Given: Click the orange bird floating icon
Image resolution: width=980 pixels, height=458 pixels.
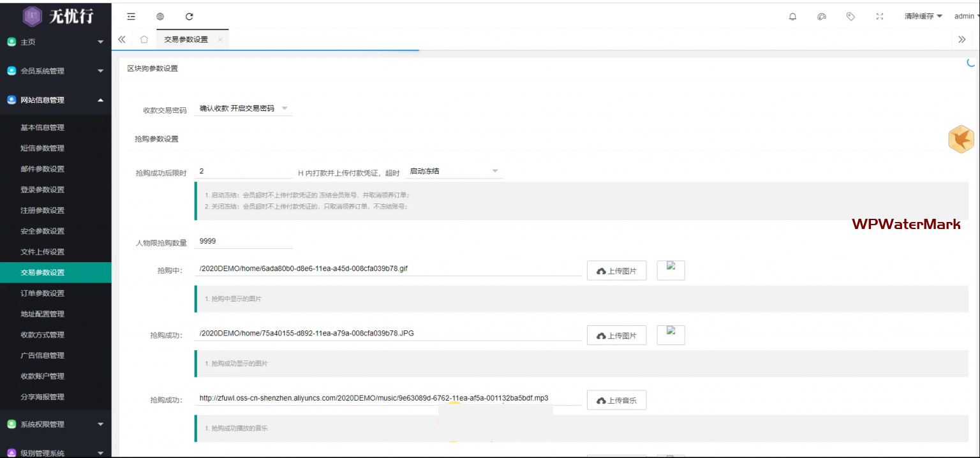Looking at the screenshot, I should (961, 139).
